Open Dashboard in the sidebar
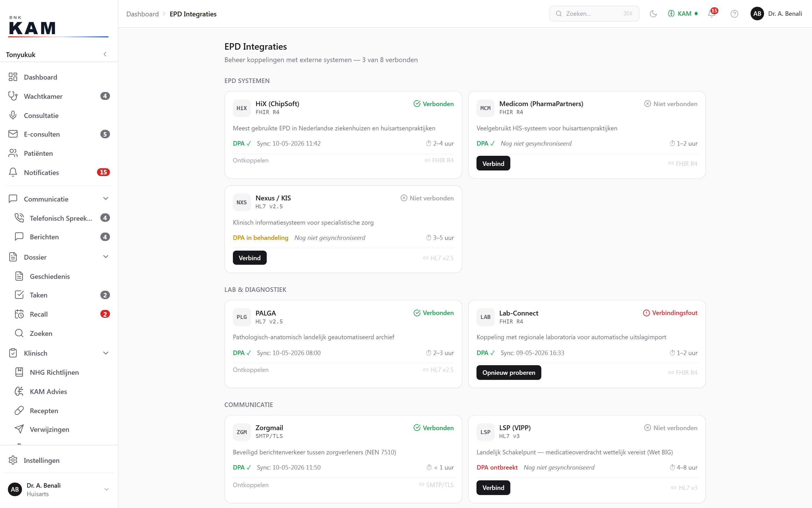The height and width of the screenshot is (508, 812). 59,77
